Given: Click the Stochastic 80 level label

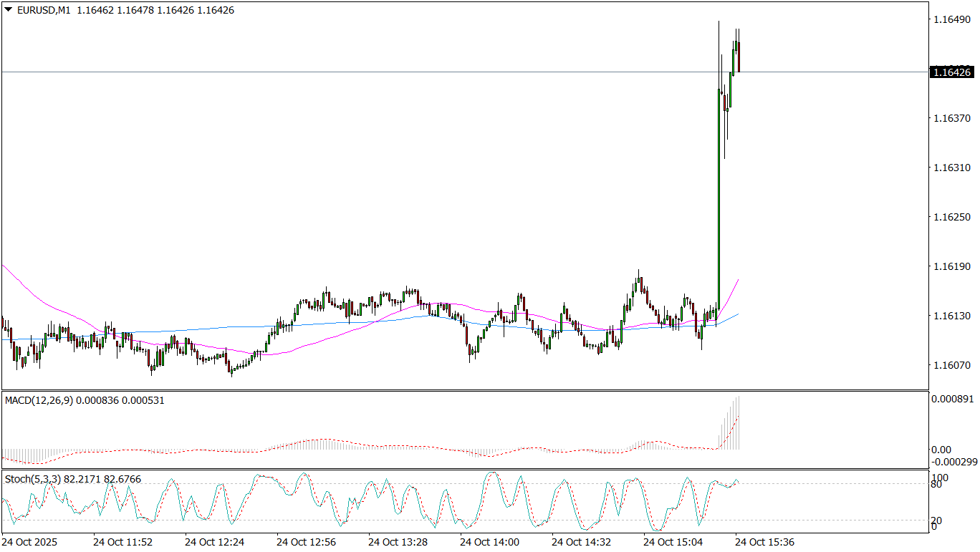Looking at the screenshot, I should [x=936, y=485].
